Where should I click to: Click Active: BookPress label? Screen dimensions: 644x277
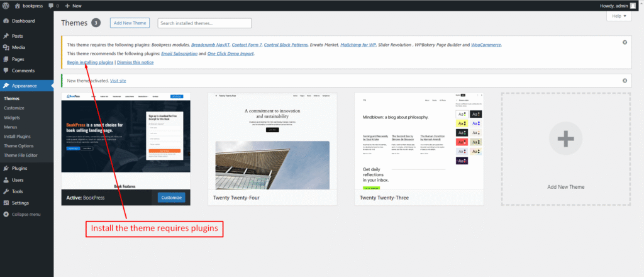point(86,198)
